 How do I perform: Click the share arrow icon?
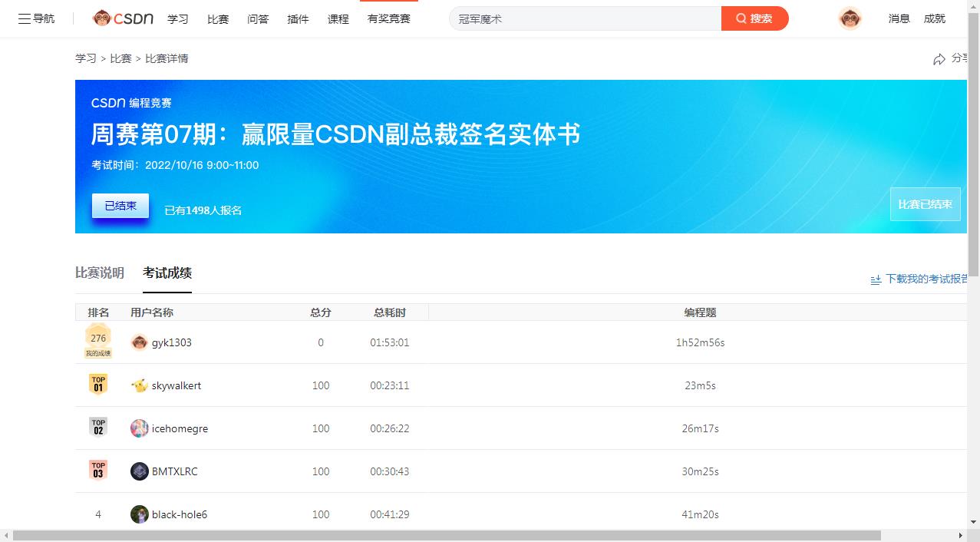[x=939, y=59]
